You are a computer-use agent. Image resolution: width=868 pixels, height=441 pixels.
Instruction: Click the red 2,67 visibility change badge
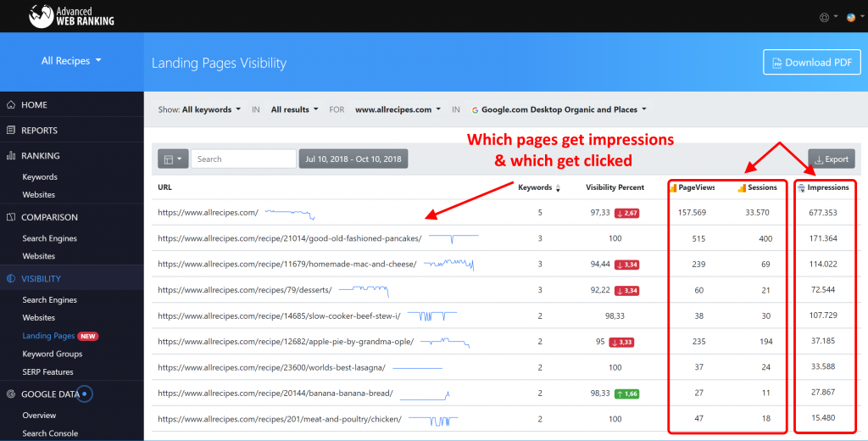[627, 214]
